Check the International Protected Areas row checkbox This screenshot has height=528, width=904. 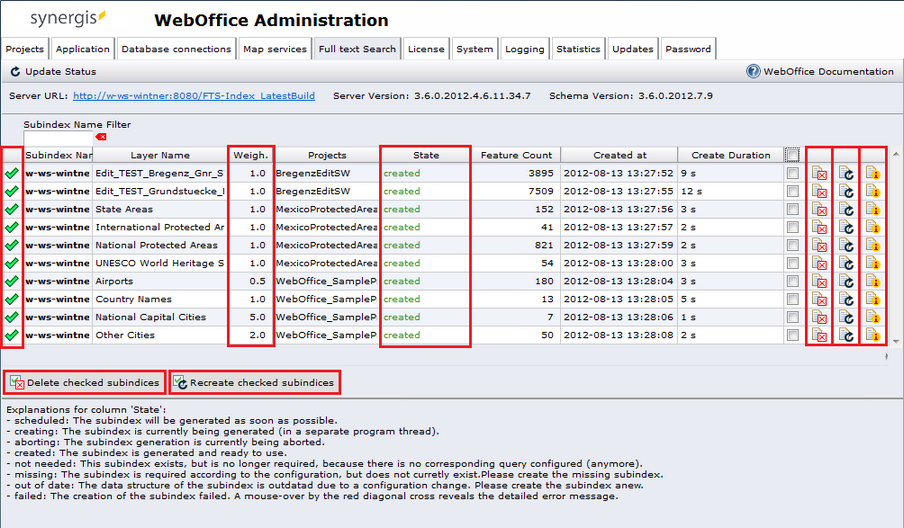[x=793, y=228]
